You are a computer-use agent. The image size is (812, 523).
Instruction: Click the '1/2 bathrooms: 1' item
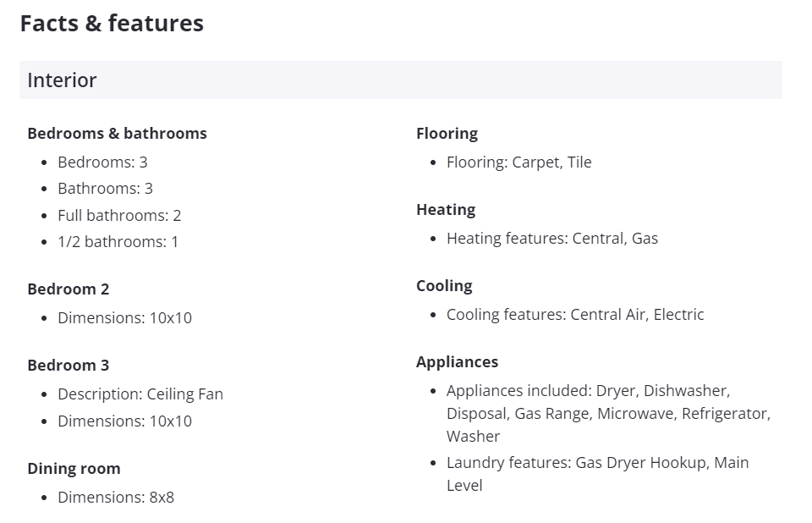[118, 242]
